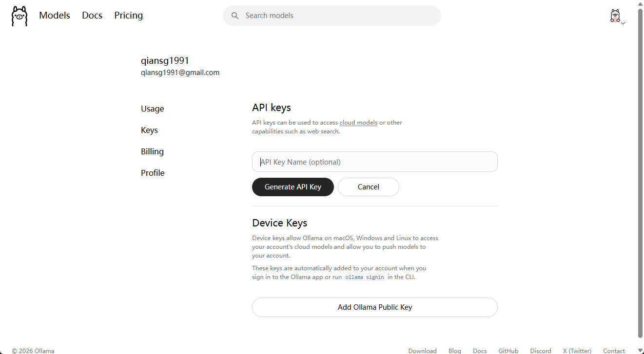The width and height of the screenshot is (644, 354).
Task: Click Add Ollama Public Key
Action: tap(374, 307)
